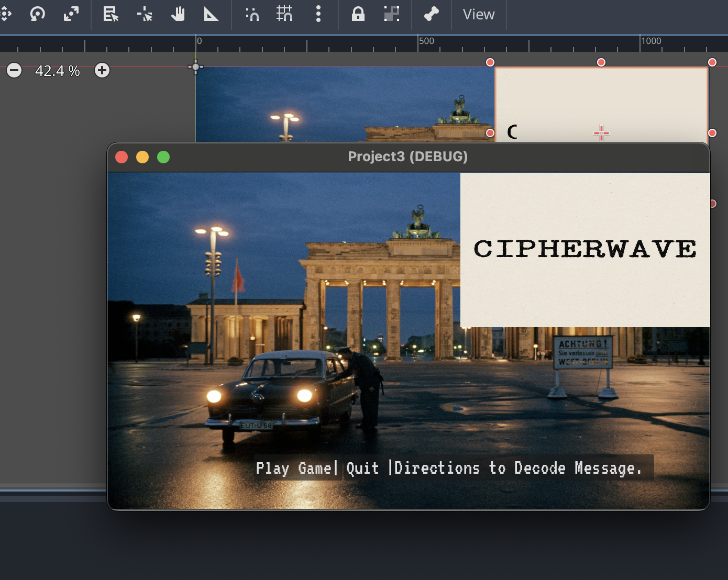Click top-center selection handle of selected node
Image resolution: width=728 pixels, height=580 pixels.
click(601, 62)
